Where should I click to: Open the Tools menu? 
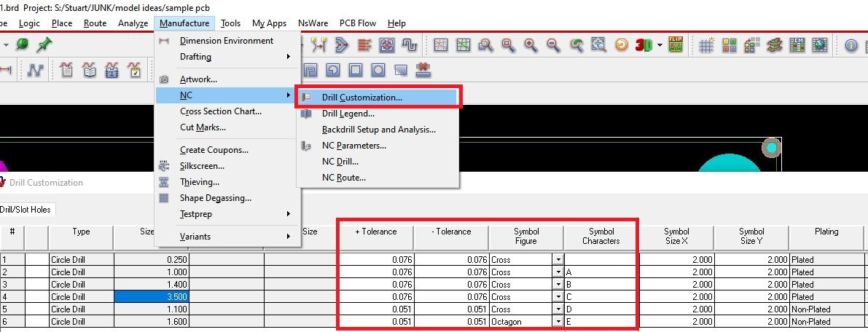[x=230, y=23]
